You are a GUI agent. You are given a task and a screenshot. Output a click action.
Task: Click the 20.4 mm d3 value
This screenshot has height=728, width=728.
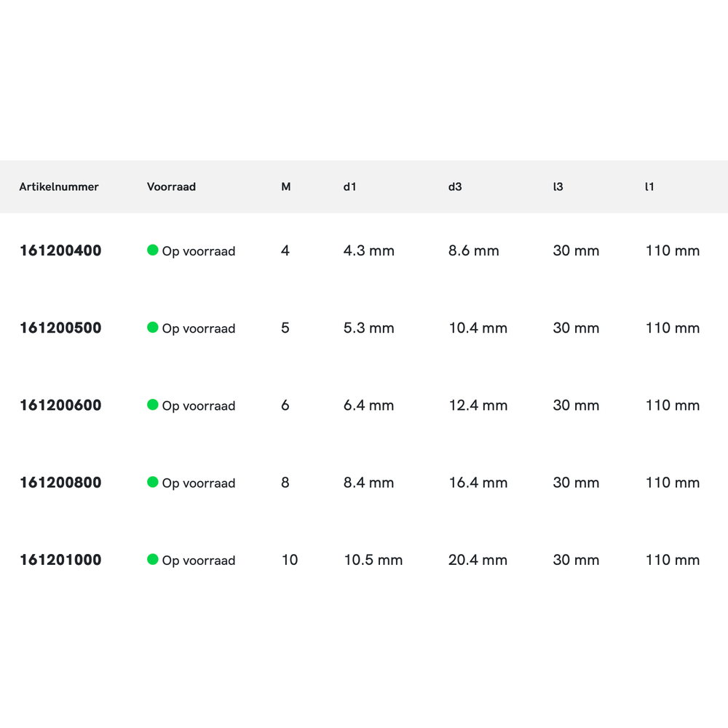[x=478, y=560]
